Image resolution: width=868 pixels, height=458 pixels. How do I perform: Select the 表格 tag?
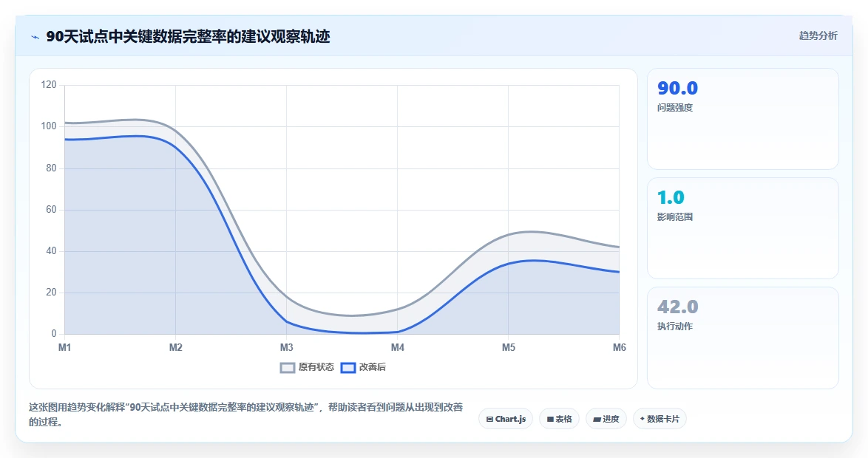[x=559, y=419]
